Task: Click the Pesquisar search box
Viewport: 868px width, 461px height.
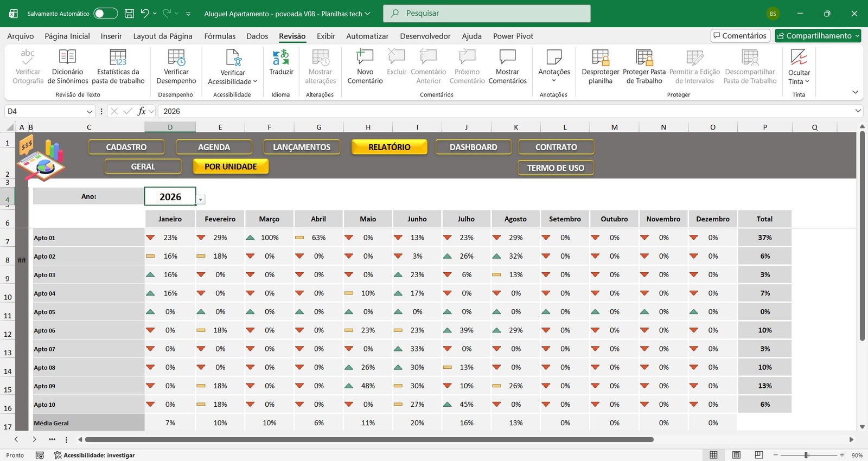Action: (487, 14)
